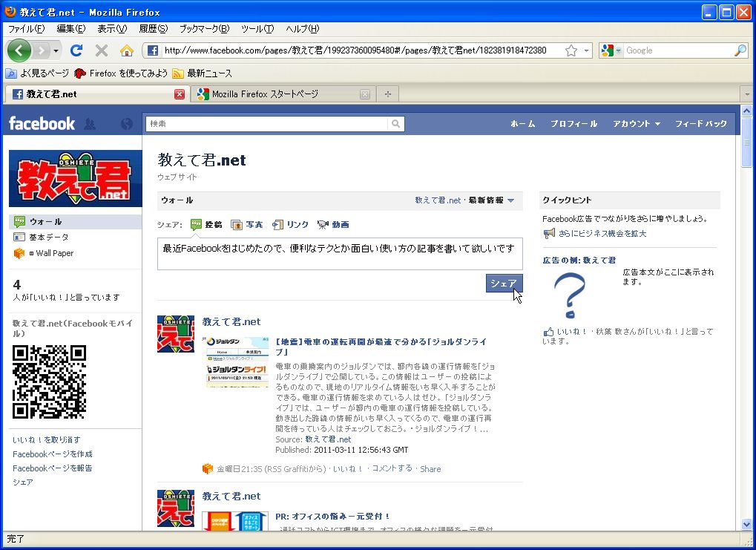Close the 教えて君.net tab
The height and width of the screenshot is (550, 756).
point(180,94)
